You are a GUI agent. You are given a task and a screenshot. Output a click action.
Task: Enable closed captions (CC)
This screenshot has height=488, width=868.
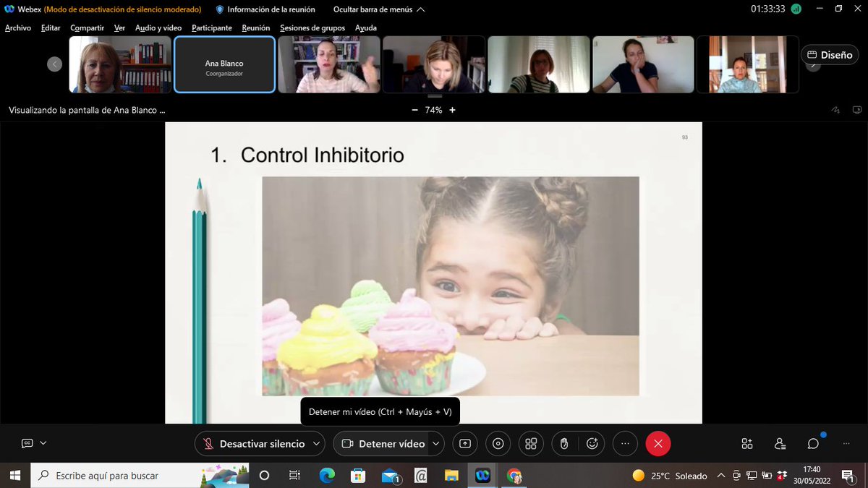27,442
